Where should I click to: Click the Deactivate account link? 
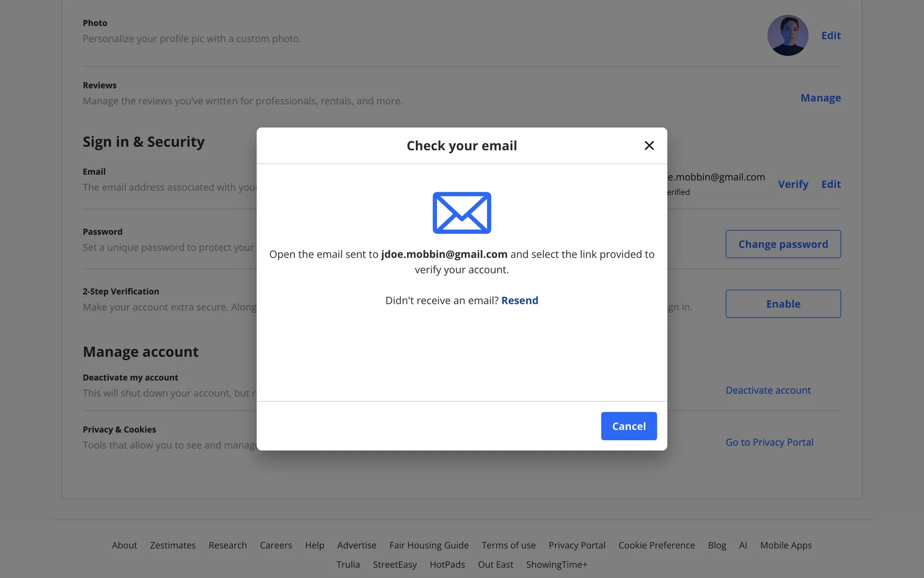coord(768,390)
